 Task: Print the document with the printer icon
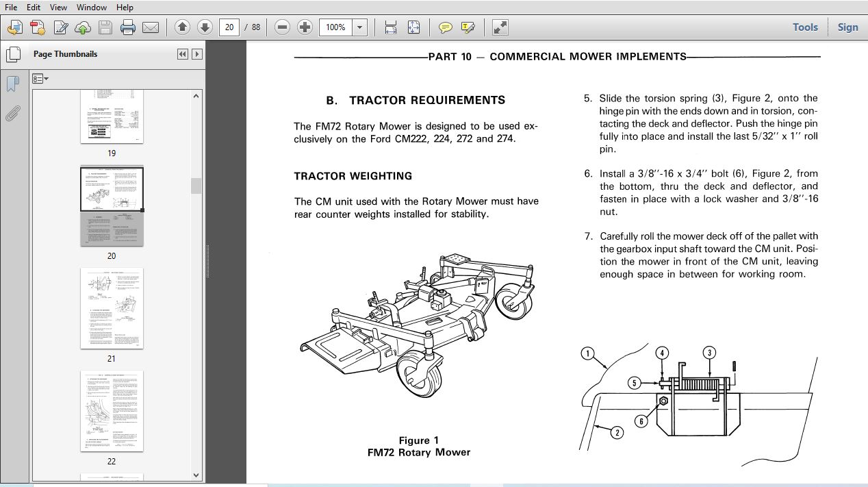point(128,27)
